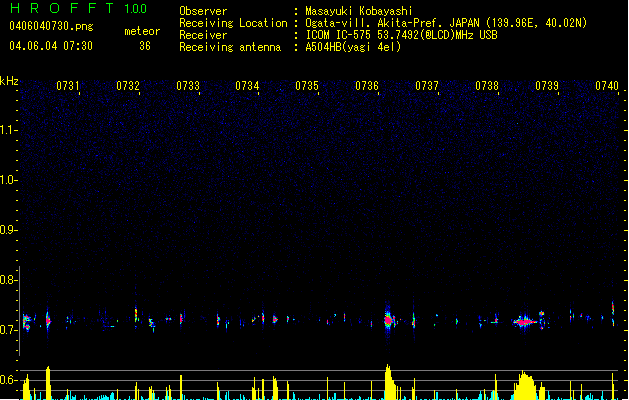Click the 0740 time marker

(x=607, y=86)
